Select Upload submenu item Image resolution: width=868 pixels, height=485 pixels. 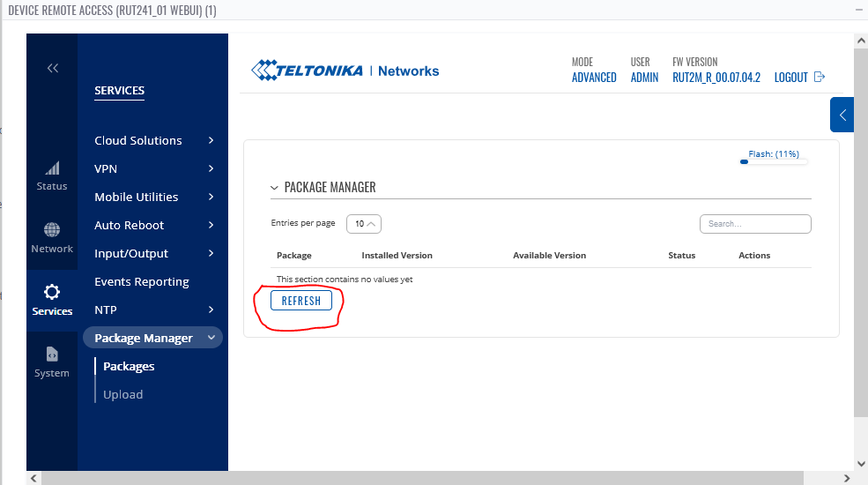tap(122, 395)
